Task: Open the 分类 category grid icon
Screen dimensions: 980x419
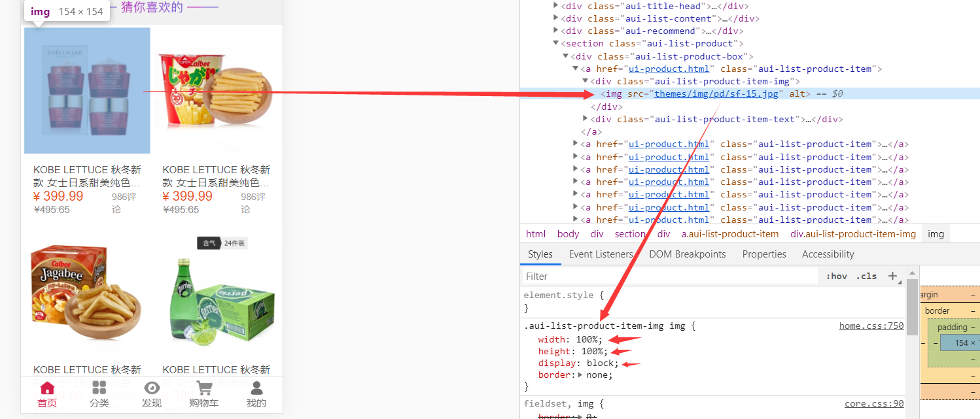Action: click(99, 388)
